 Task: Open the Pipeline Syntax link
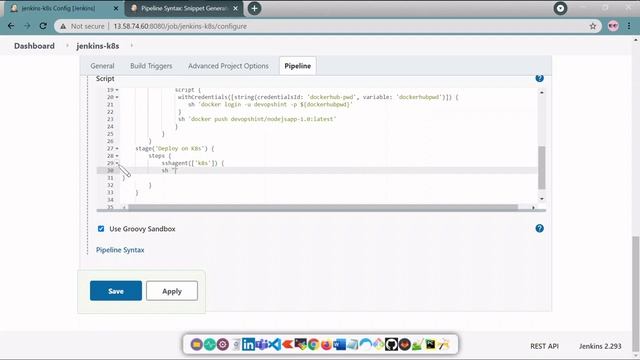tap(120, 250)
